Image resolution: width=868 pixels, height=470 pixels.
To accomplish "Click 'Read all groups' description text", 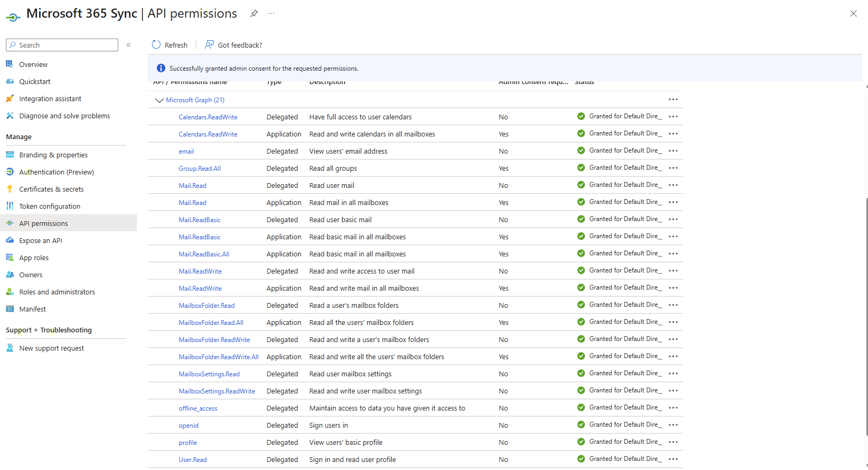I will [333, 169].
